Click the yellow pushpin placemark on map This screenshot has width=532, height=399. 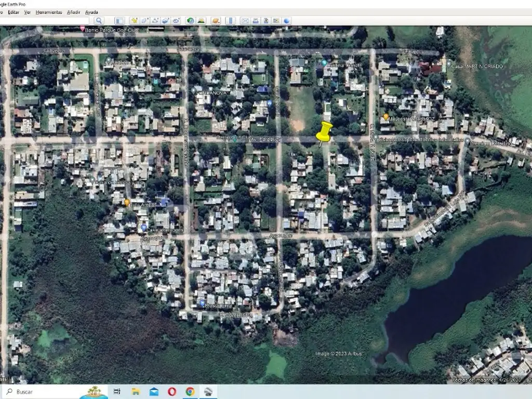[325, 132]
